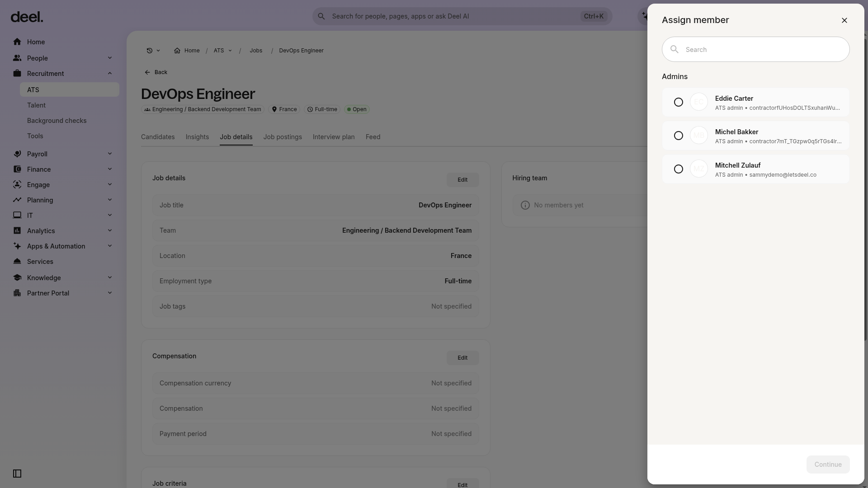Expand the Partner Portal section

point(110,293)
